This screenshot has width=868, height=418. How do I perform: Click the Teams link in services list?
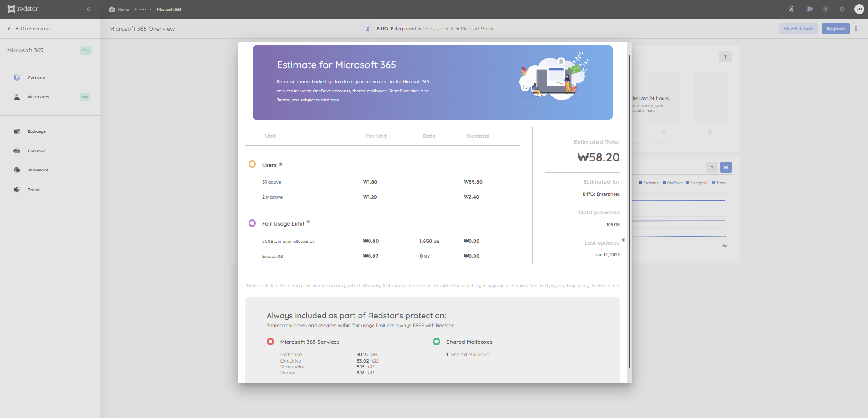pos(287,373)
